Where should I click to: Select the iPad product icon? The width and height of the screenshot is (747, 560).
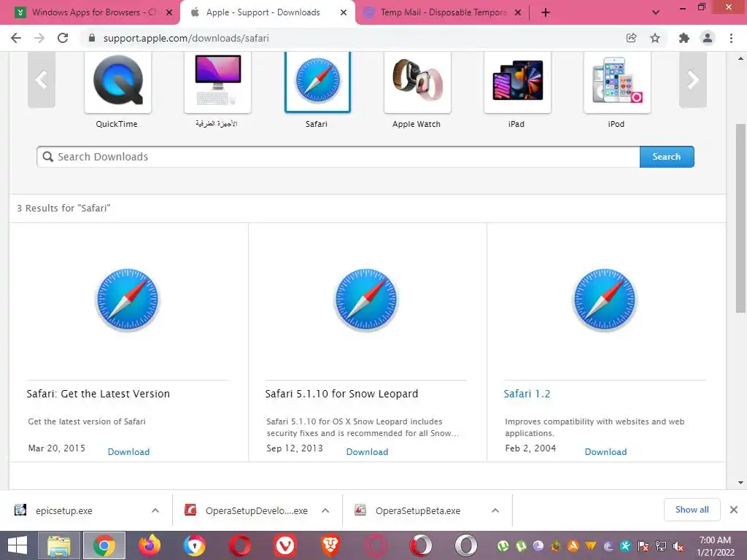pos(517,82)
